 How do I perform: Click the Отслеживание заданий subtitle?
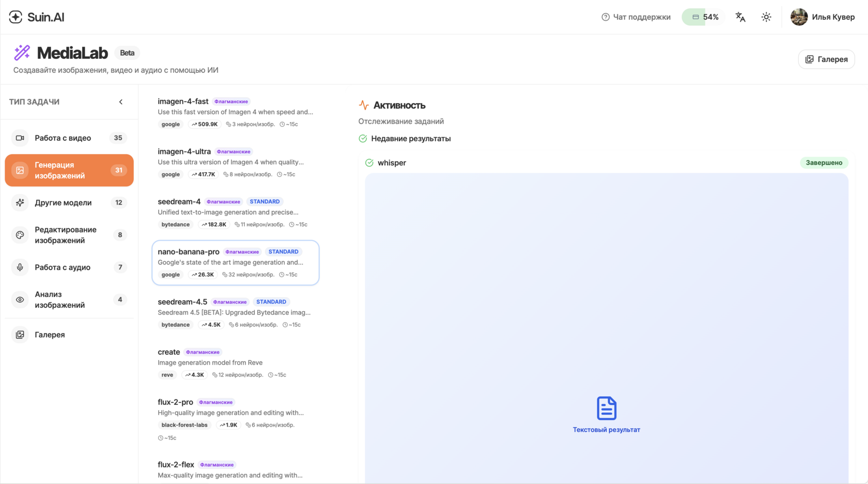[x=401, y=121]
